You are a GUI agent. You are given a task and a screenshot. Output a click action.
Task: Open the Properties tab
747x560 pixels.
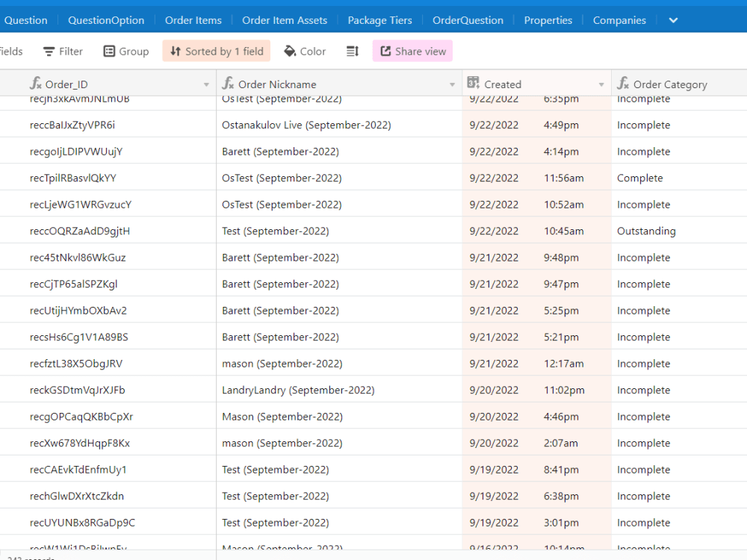click(x=548, y=20)
